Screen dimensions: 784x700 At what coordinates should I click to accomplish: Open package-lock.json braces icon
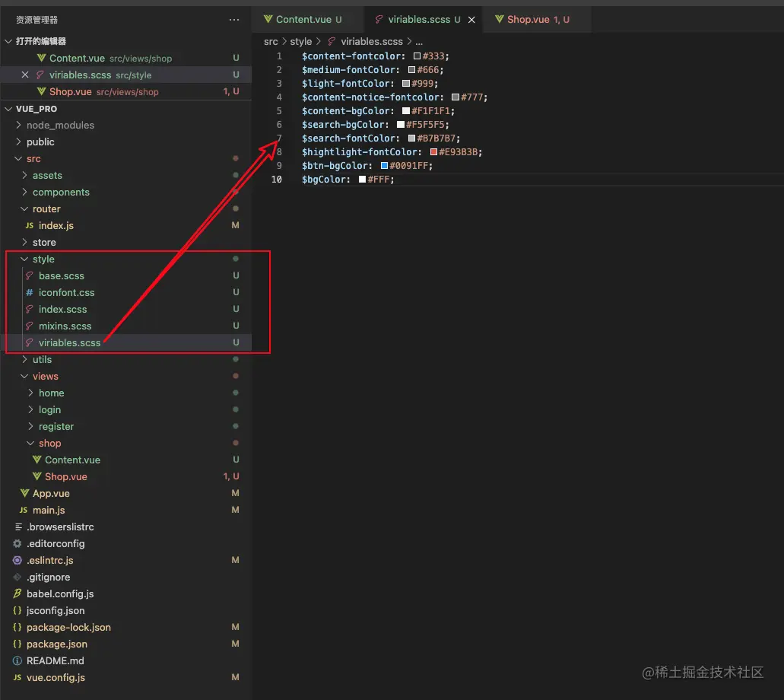point(17,627)
